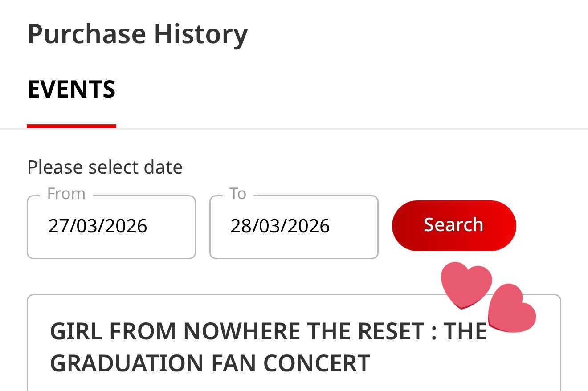Click the "Please select date" label
588x391 pixels.
tap(105, 167)
